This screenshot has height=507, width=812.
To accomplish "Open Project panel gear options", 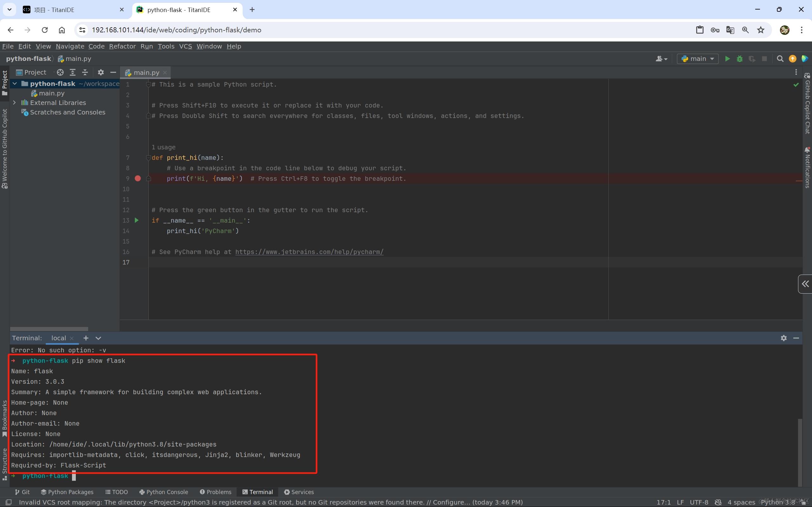I will point(101,72).
